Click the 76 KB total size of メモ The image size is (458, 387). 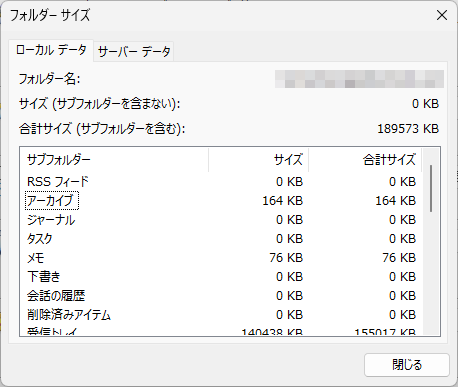pyautogui.click(x=399, y=258)
